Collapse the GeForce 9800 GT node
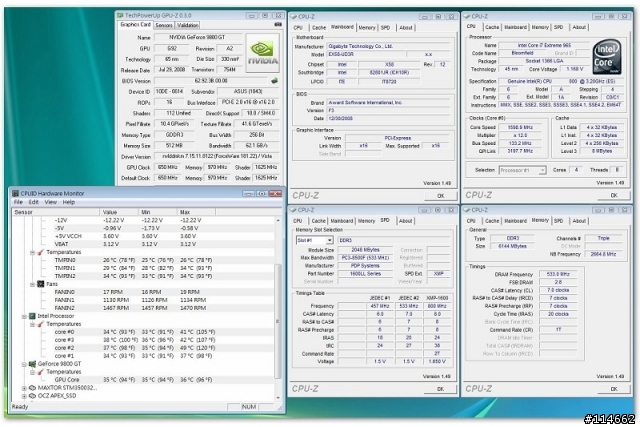This screenshot has height=427, width=640. click(x=24, y=364)
